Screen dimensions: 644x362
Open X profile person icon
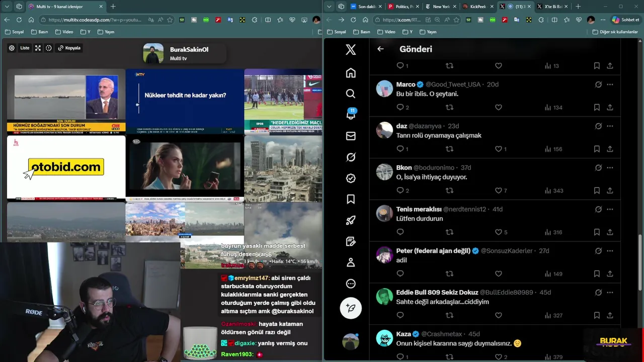(x=351, y=262)
